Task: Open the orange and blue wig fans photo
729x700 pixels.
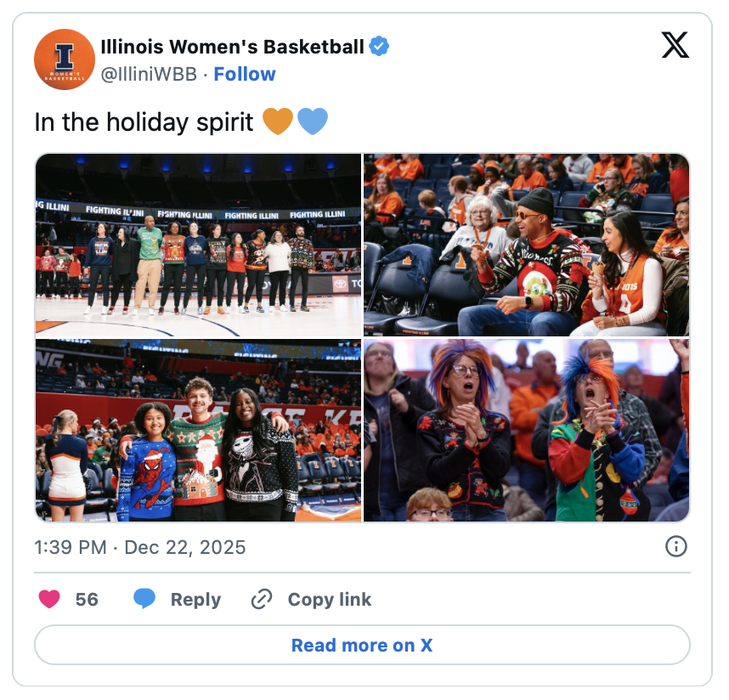Action: tap(527, 431)
